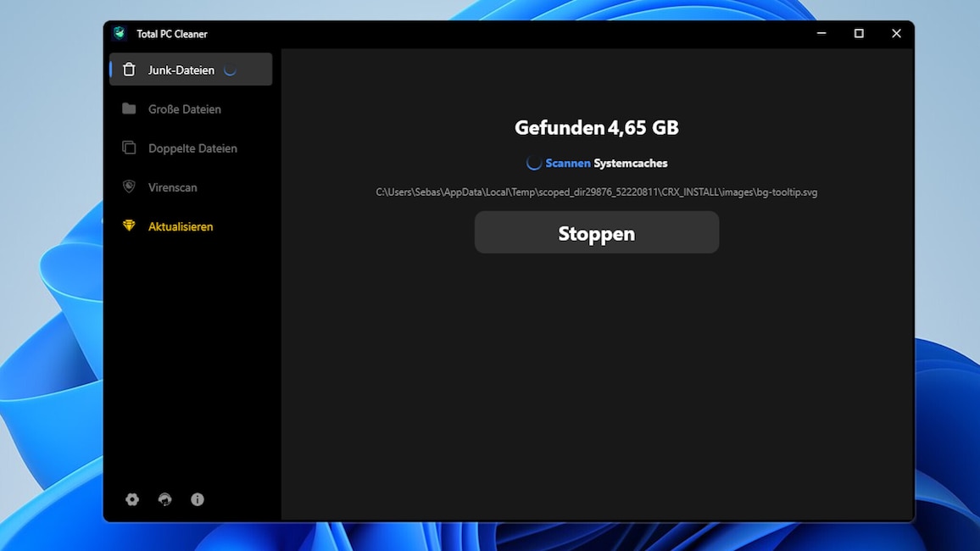Click the support headset icon
This screenshot has width=980, height=551.
coord(164,499)
